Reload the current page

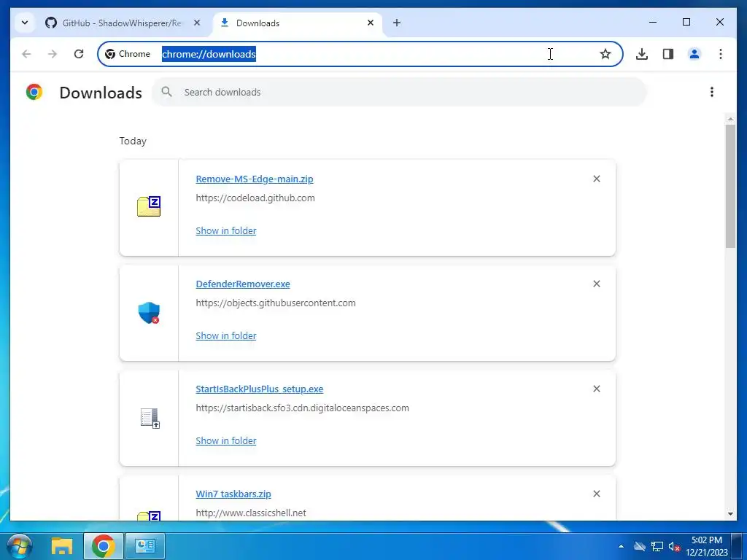pyautogui.click(x=79, y=54)
